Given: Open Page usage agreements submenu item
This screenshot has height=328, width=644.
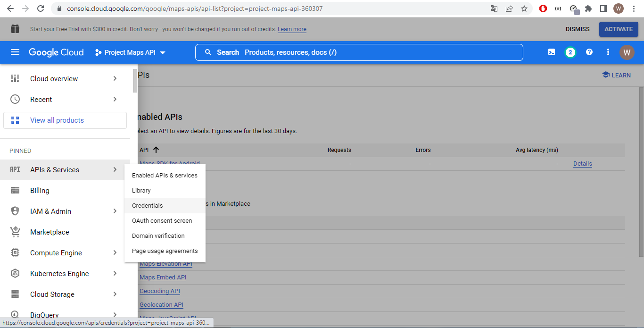Looking at the screenshot, I should [165, 251].
